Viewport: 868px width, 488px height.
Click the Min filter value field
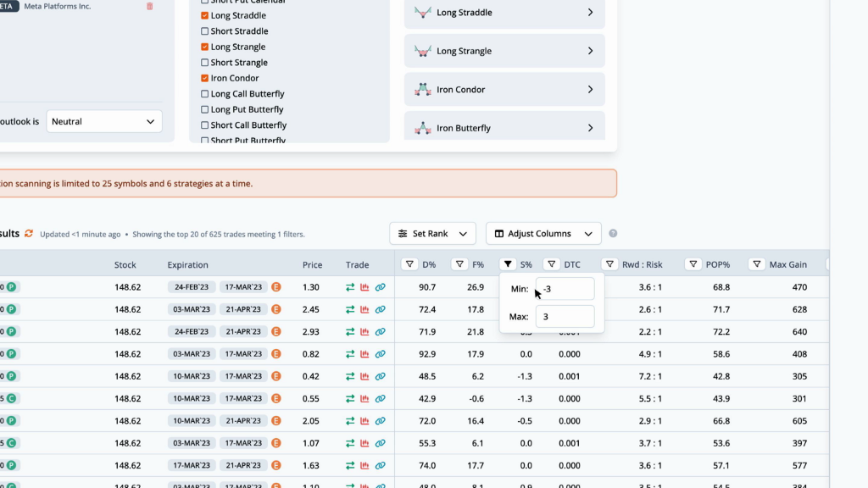pos(565,289)
